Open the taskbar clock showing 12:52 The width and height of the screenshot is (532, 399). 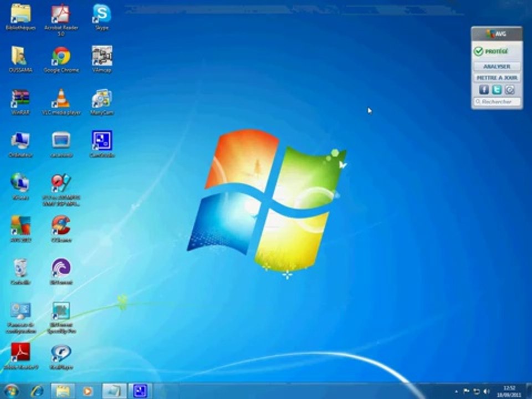pos(509,391)
